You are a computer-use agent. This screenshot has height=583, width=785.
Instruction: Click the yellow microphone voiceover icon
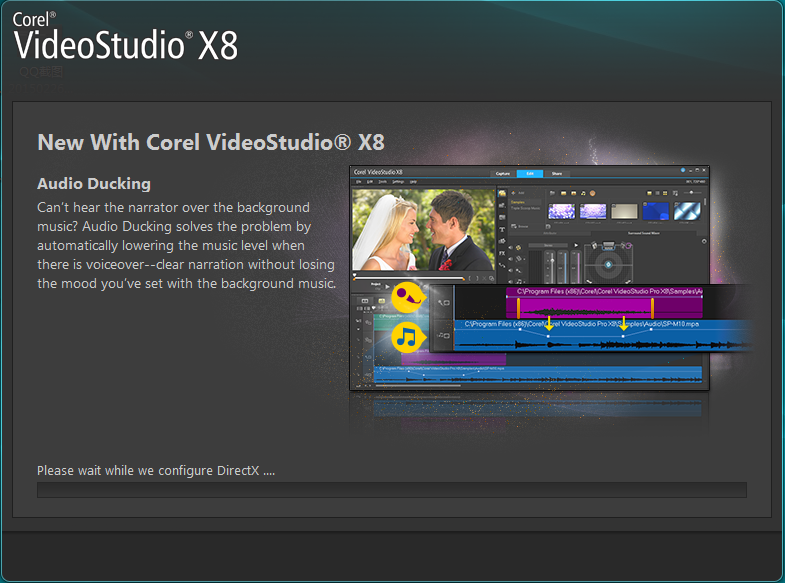coord(409,297)
